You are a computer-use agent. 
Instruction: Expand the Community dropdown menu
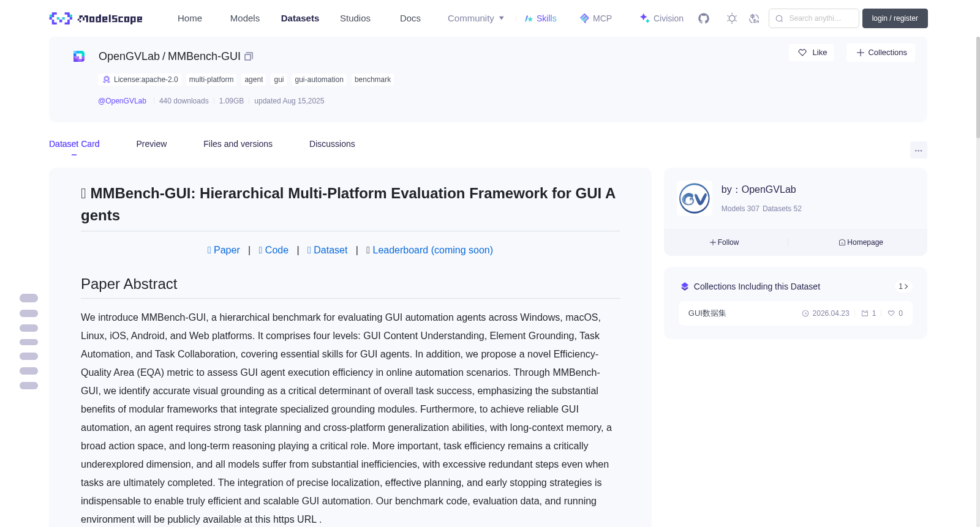click(x=476, y=18)
